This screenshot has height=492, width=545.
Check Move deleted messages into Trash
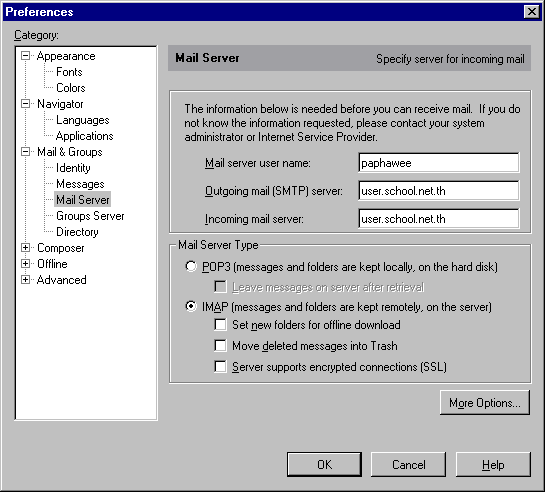coord(220,346)
